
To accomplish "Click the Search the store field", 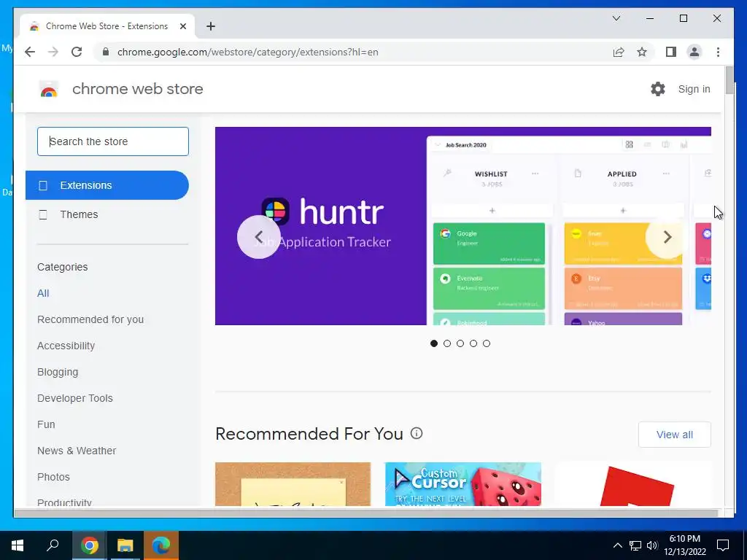I will pyautogui.click(x=113, y=141).
